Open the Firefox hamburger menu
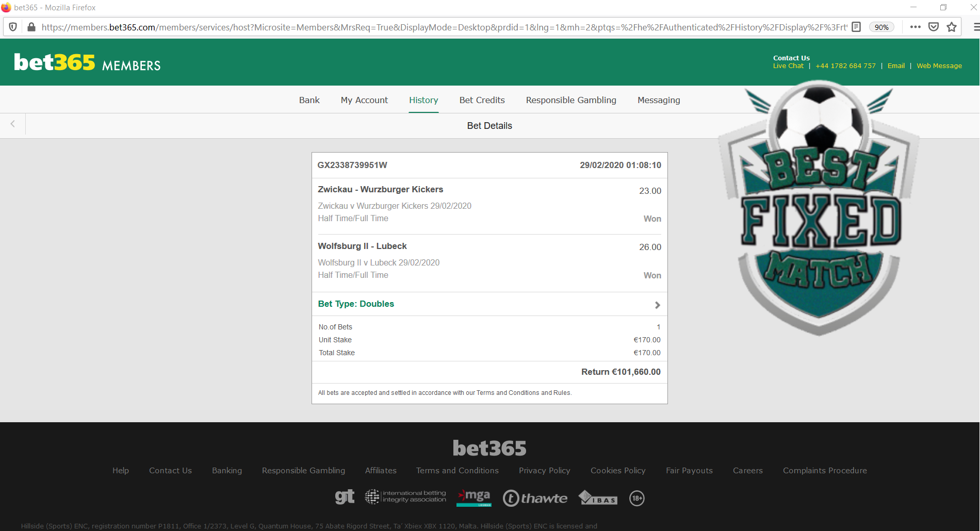Image resolution: width=980 pixels, height=531 pixels. point(976,27)
